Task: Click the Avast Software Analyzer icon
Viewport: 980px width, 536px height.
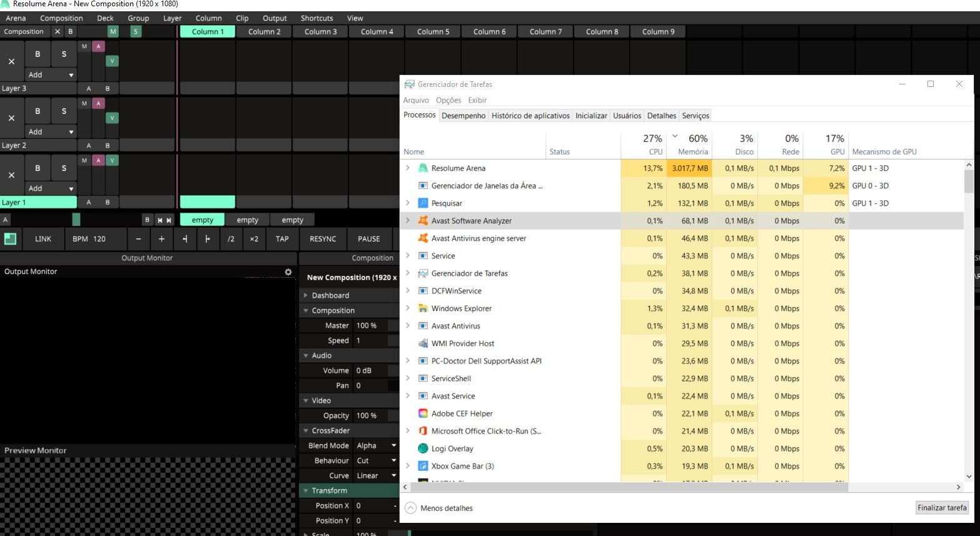Action: coord(423,221)
